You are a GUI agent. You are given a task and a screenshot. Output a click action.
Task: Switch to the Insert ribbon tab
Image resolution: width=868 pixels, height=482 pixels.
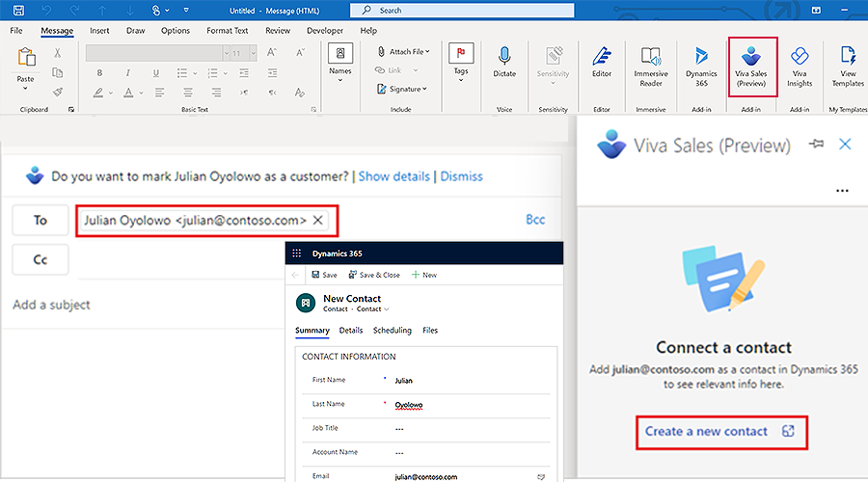click(x=99, y=31)
